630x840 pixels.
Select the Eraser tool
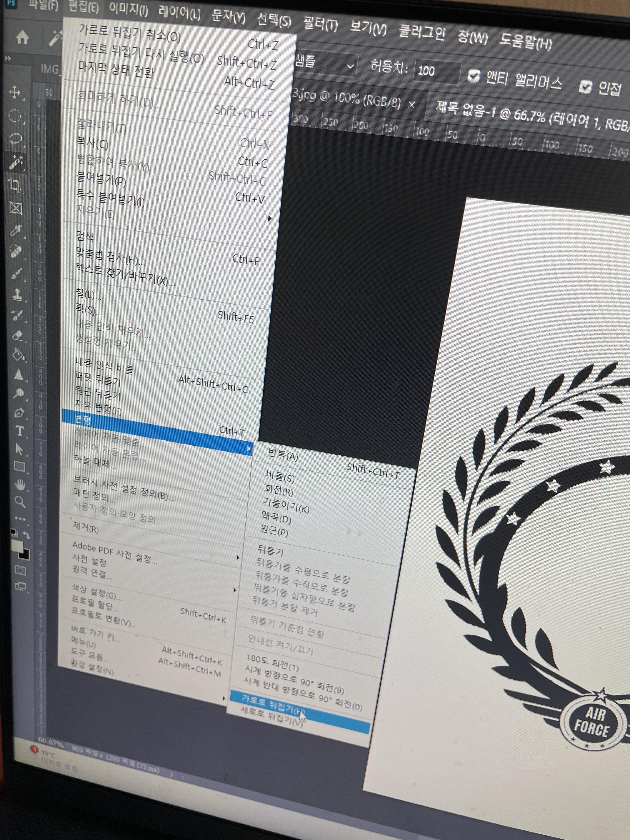pos(18,336)
